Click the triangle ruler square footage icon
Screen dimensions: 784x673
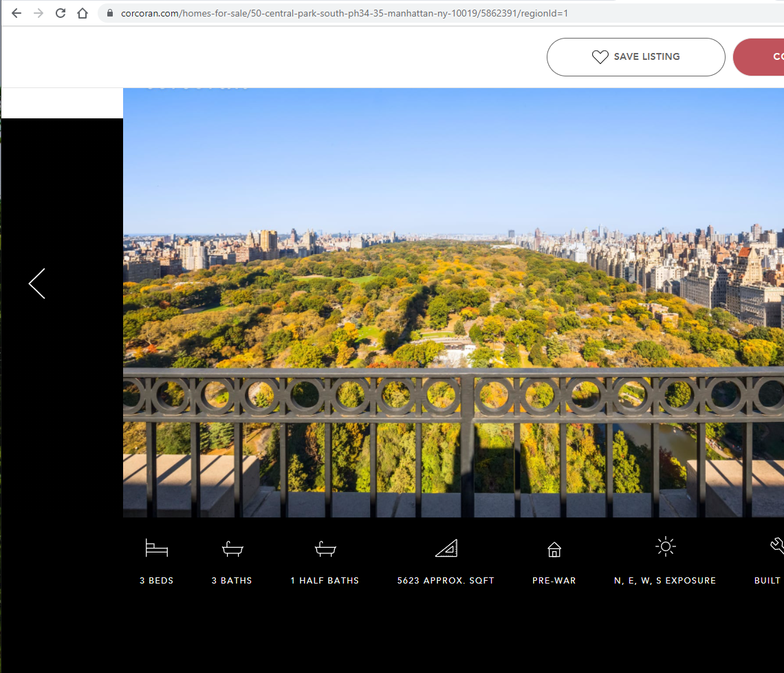[446, 548]
